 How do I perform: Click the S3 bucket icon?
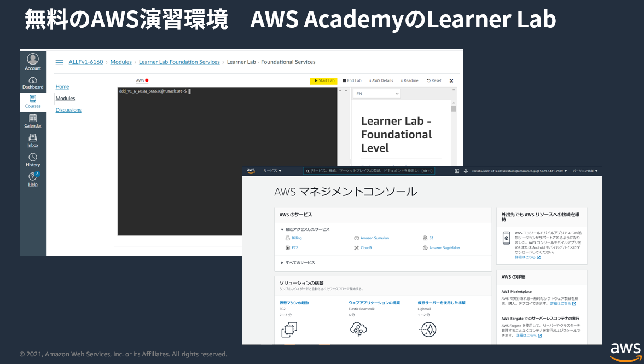(425, 238)
